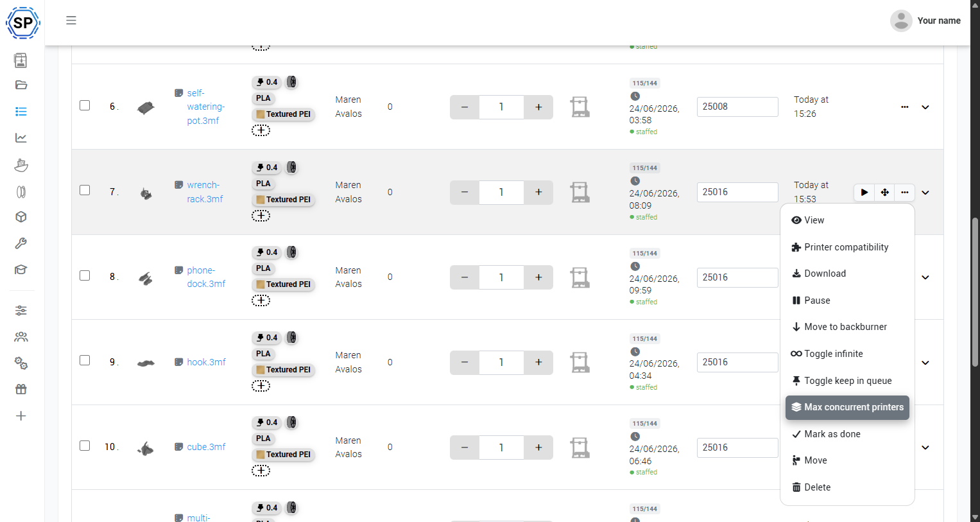Open the statistics chart sidebar icon
Image resolution: width=980 pixels, height=522 pixels.
pyautogui.click(x=21, y=138)
